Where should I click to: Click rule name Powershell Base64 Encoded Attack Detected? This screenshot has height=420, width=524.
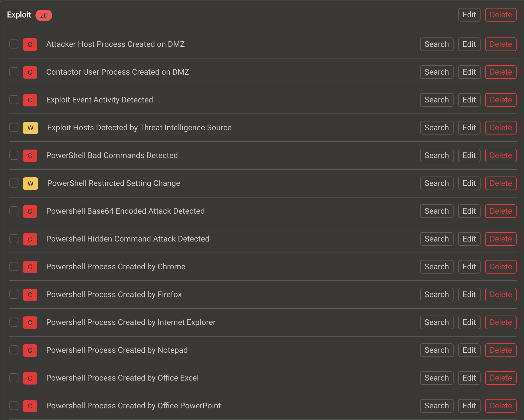click(125, 211)
